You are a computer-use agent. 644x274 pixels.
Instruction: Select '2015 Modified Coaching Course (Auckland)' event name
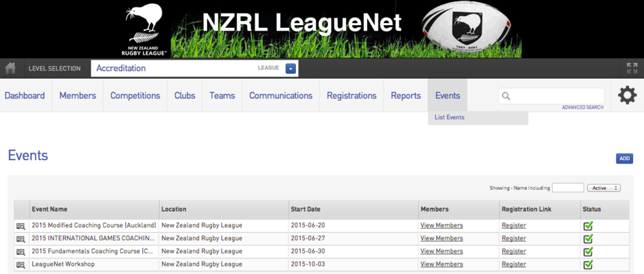tap(93, 225)
